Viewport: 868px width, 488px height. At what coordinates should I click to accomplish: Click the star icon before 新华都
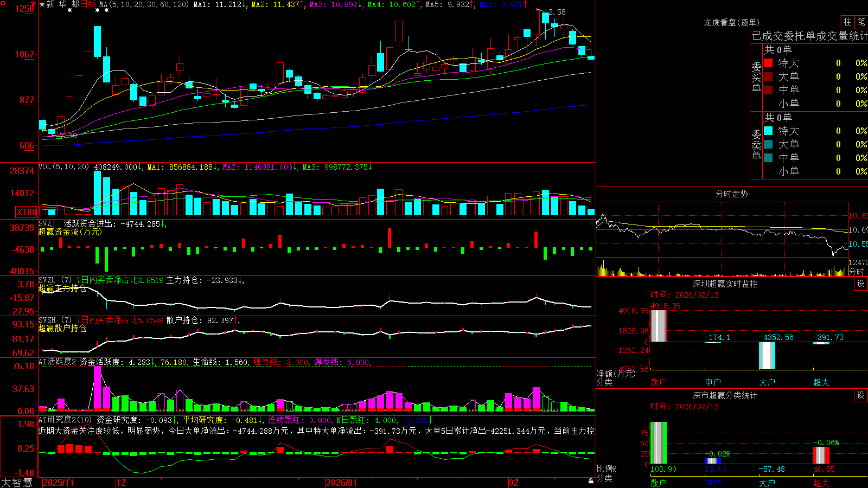tap(42, 4)
